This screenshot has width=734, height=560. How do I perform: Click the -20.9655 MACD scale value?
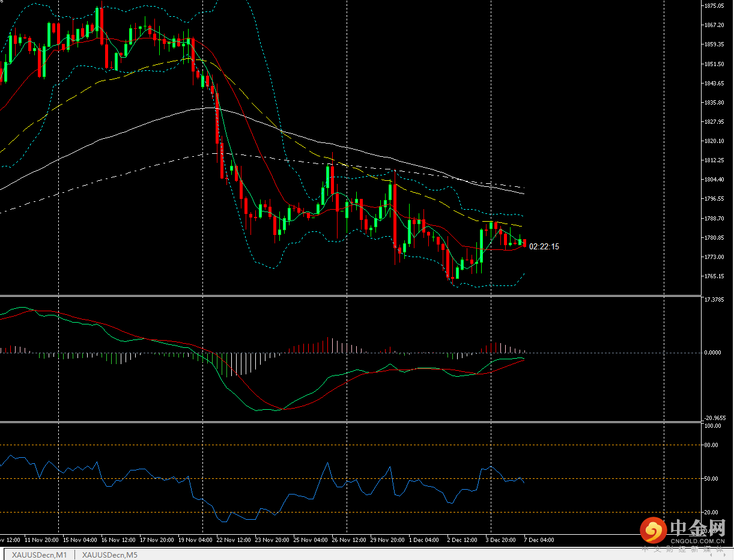pyautogui.click(x=715, y=418)
